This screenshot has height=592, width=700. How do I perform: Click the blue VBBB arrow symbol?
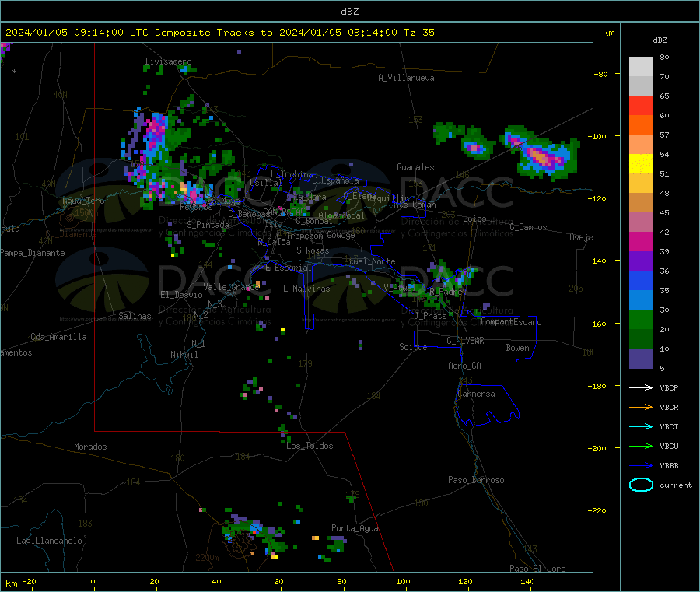point(641,465)
